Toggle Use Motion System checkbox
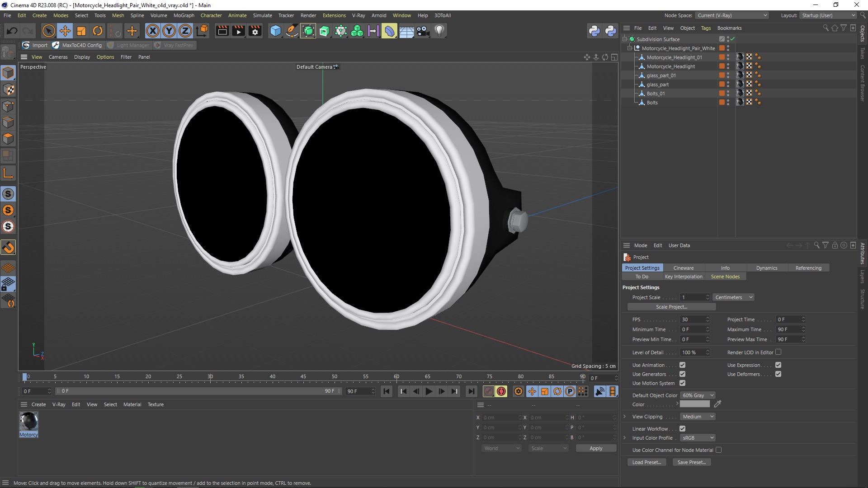 click(x=682, y=383)
